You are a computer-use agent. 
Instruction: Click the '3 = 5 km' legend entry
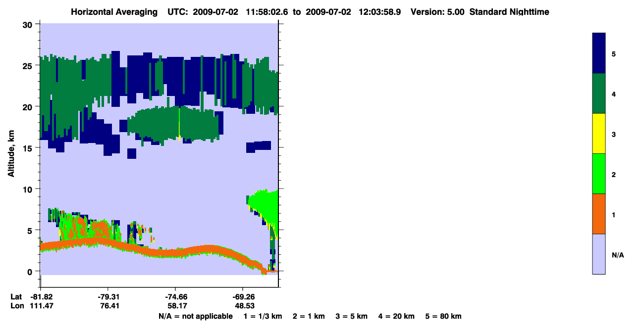pyautogui.click(x=351, y=316)
